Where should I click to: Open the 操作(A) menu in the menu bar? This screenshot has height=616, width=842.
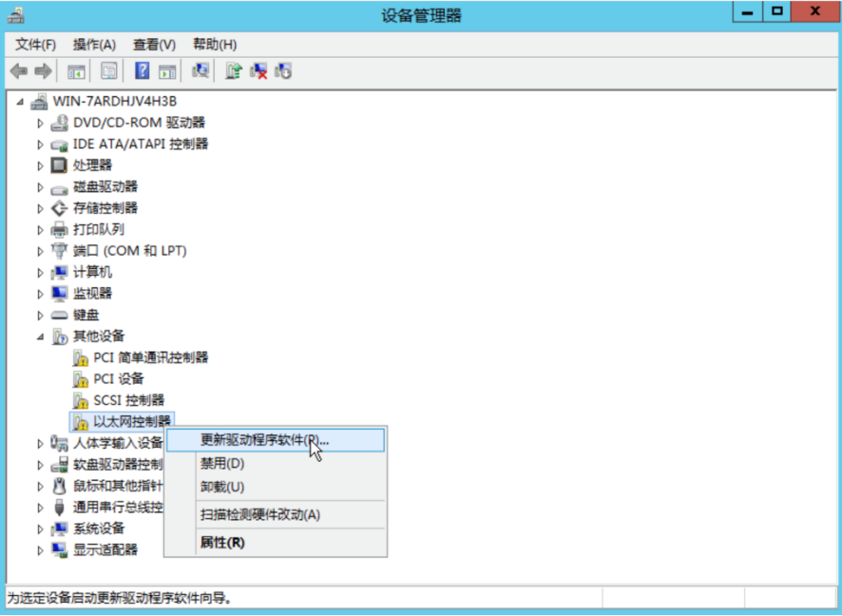click(94, 45)
